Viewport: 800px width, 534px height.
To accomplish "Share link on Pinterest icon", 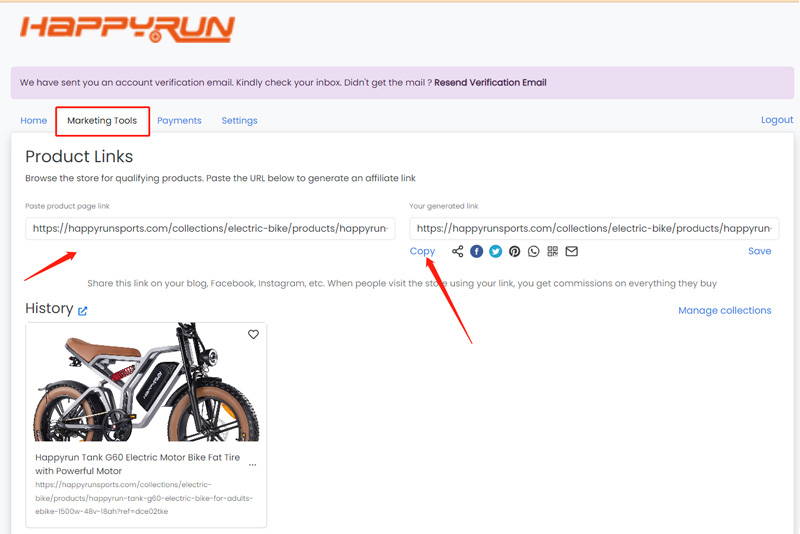I will click(514, 251).
